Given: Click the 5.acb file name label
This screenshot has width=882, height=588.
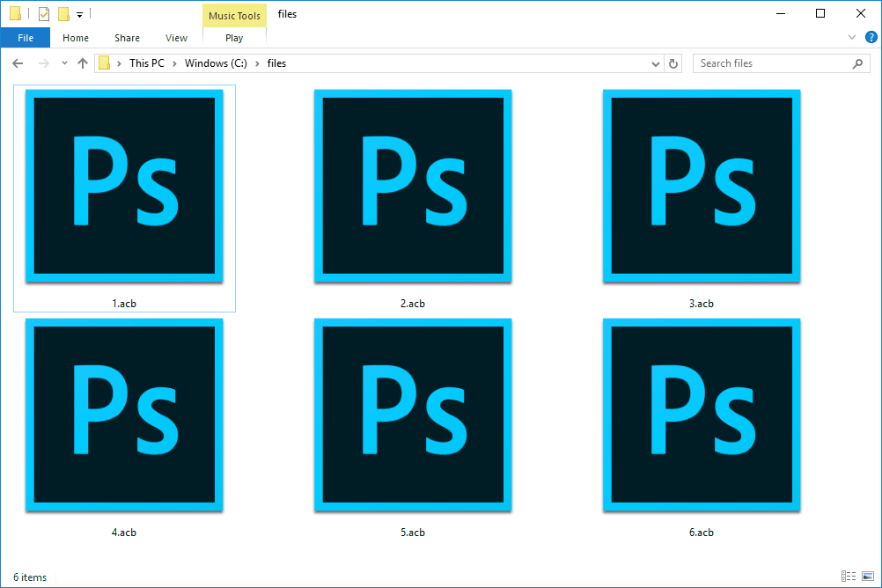Looking at the screenshot, I should click(413, 533).
